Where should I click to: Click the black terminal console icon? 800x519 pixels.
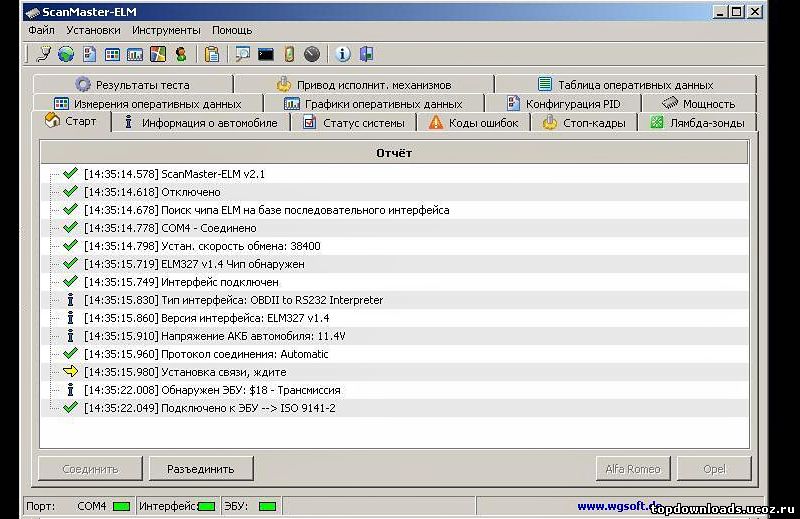pyautogui.click(x=266, y=54)
